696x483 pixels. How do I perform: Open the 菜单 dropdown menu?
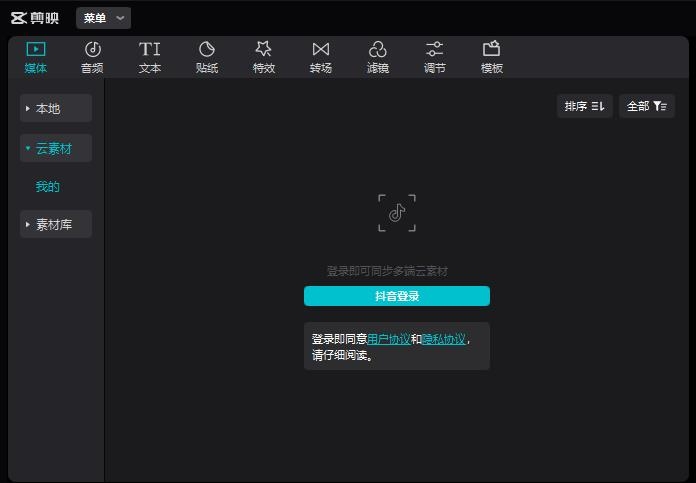coord(104,18)
